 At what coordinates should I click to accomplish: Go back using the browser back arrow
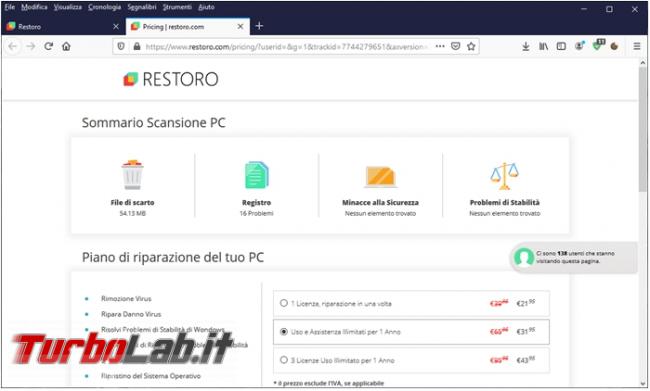[x=12, y=46]
